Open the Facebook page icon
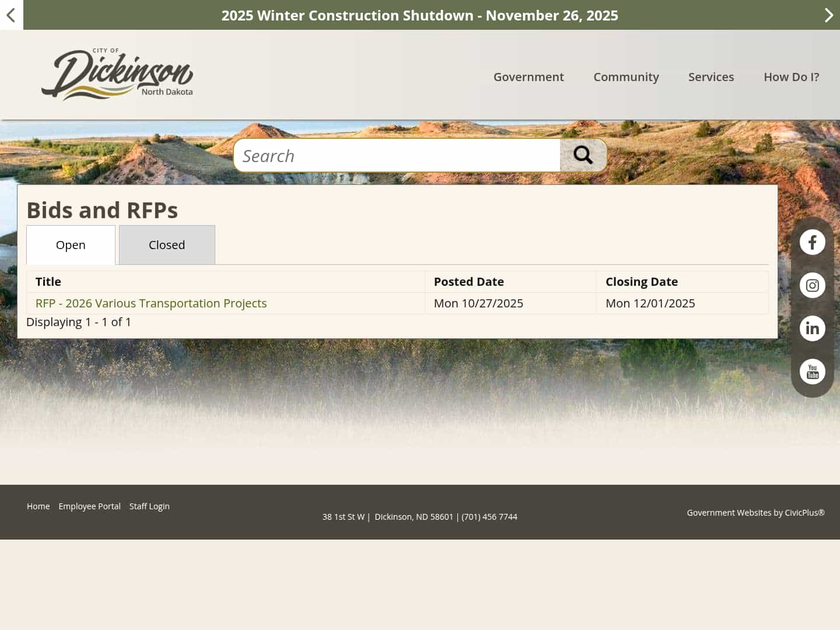The width and height of the screenshot is (840, 630). [x=812, y=242]
